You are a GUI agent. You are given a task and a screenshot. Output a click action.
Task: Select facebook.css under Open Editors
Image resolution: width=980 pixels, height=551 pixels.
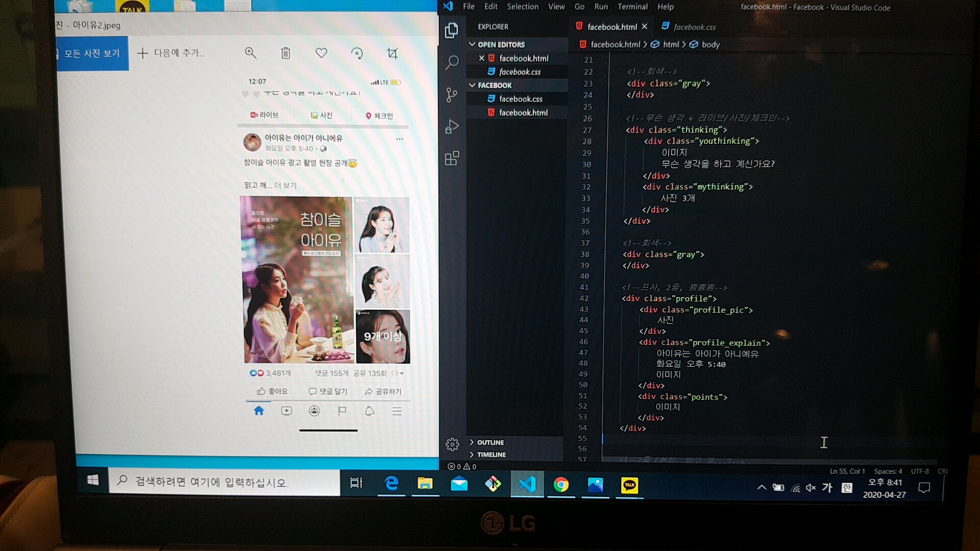(x=520, y=72)
